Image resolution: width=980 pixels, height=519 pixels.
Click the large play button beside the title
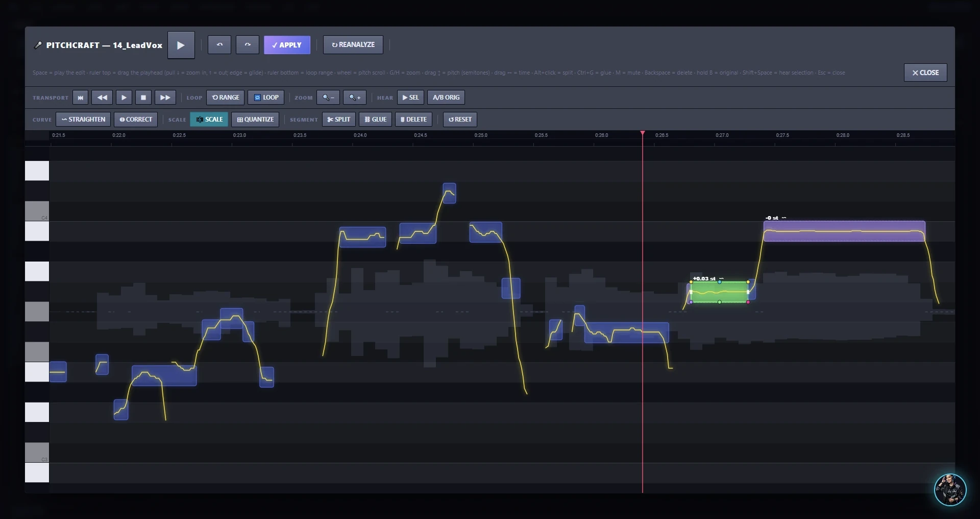pyautogui.click(x=181, y=45)
